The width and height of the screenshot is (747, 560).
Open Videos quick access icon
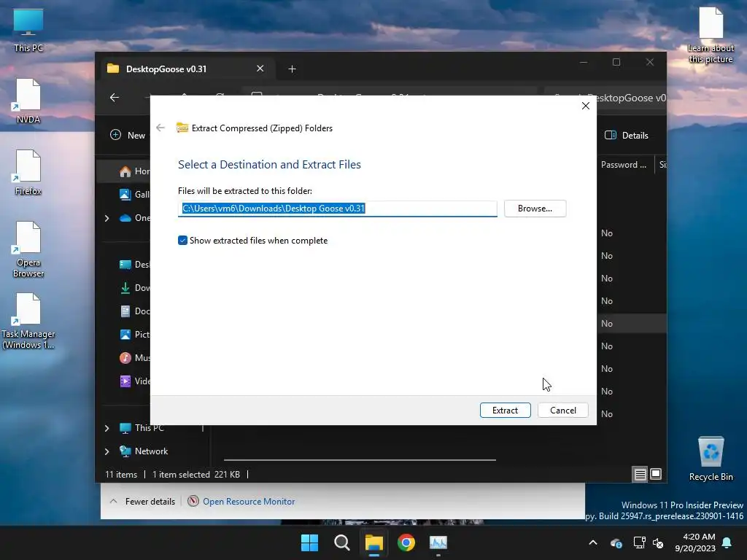pyautogui.click(x=125, y=381)
